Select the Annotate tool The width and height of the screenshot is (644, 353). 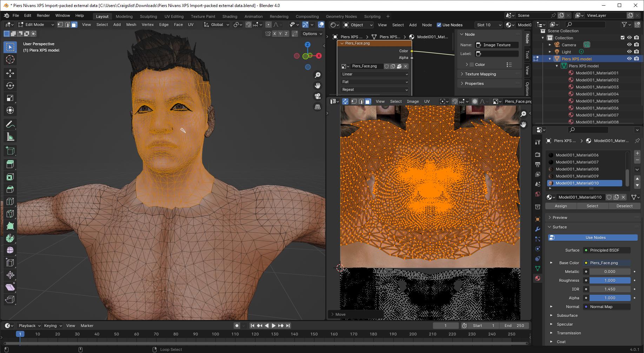[x=10, y=124]
